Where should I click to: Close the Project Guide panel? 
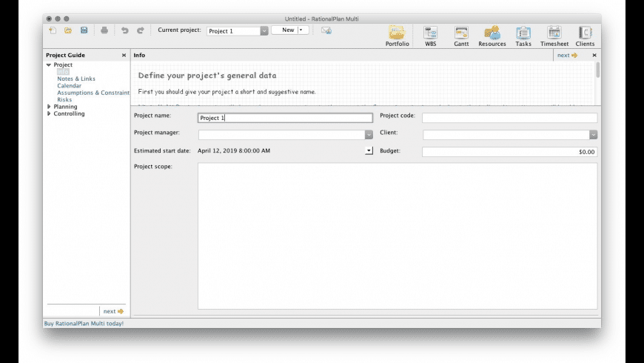(124, 55)
